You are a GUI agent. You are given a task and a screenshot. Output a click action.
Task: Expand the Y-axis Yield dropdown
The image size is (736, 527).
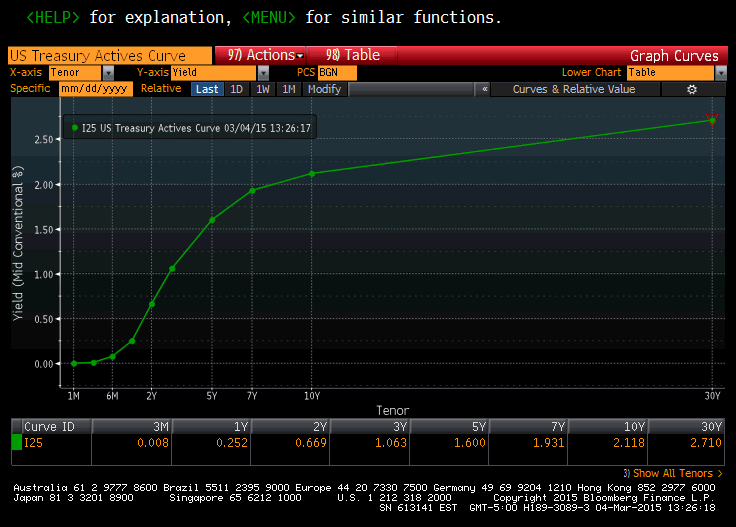263,73
